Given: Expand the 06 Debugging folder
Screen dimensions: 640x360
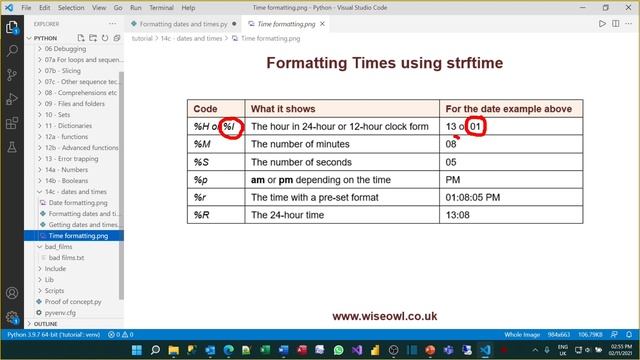Looking at the screenshot, I should point(65,49).
